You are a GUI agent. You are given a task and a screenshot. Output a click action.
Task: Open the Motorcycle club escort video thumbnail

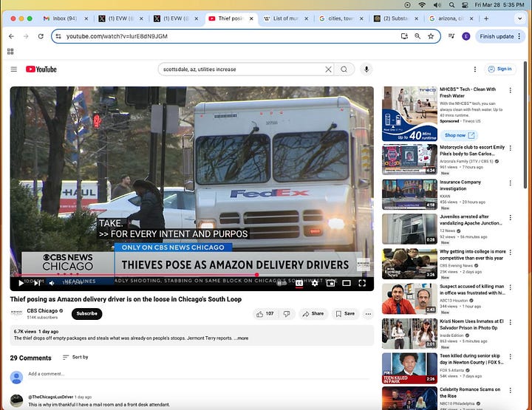(409, 160)
